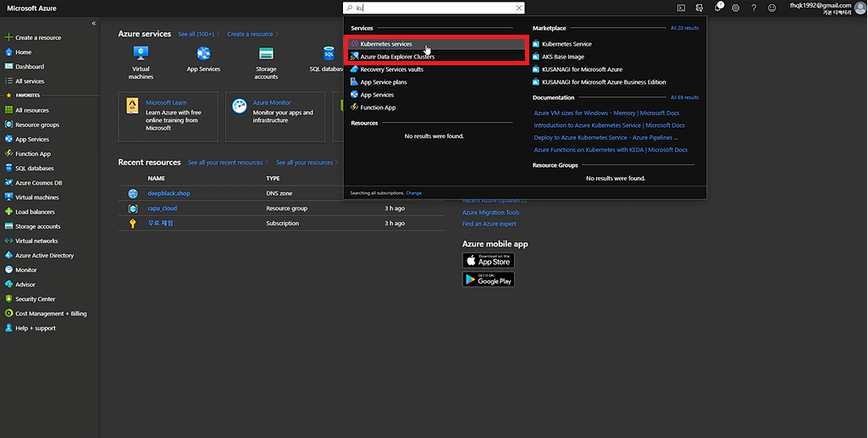The height and width of the screenshot is (438, 868).
Task: Open deepblack.shop DNS zone resource
Action: point(169,194)
